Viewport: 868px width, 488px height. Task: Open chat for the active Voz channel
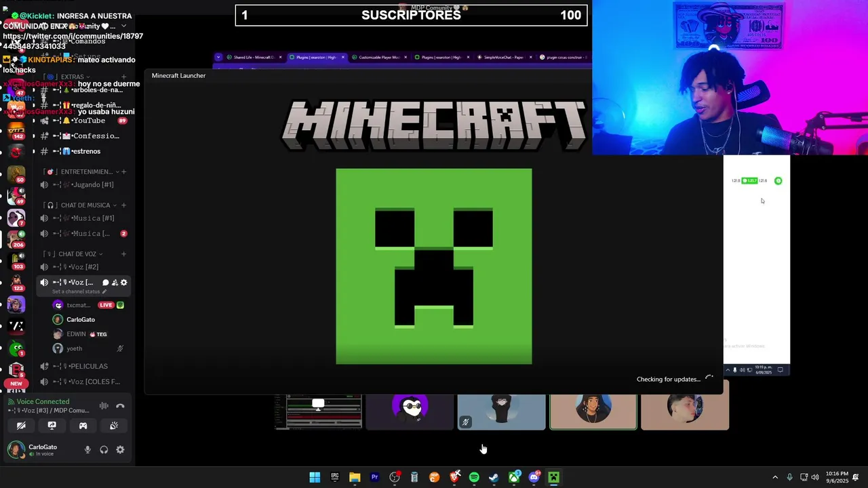(x=105, y=283)
